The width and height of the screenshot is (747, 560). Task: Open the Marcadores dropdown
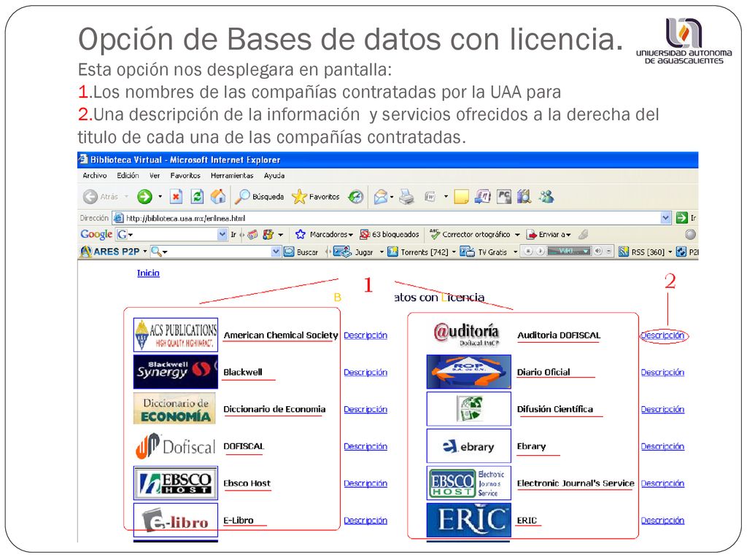(325, 234)
